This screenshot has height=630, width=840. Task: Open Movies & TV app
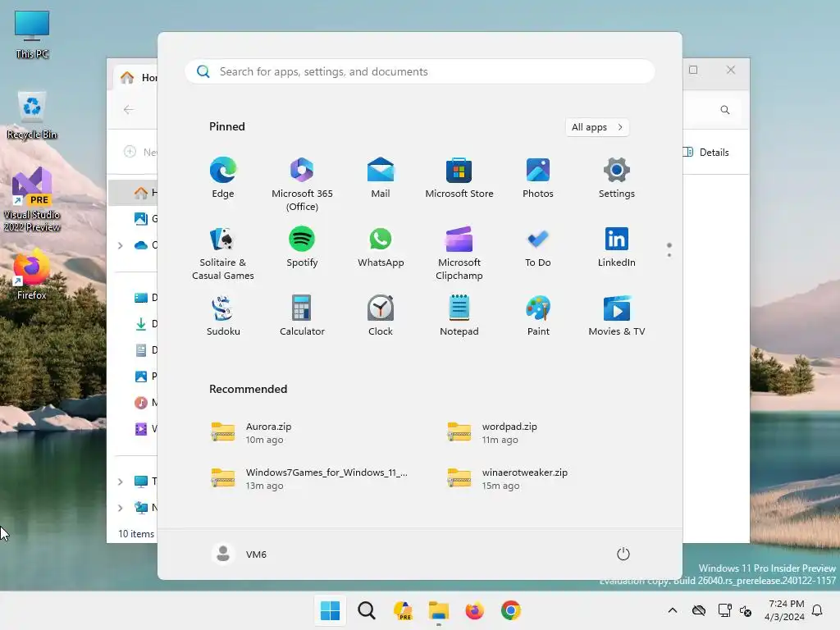(x=617, y=316)
